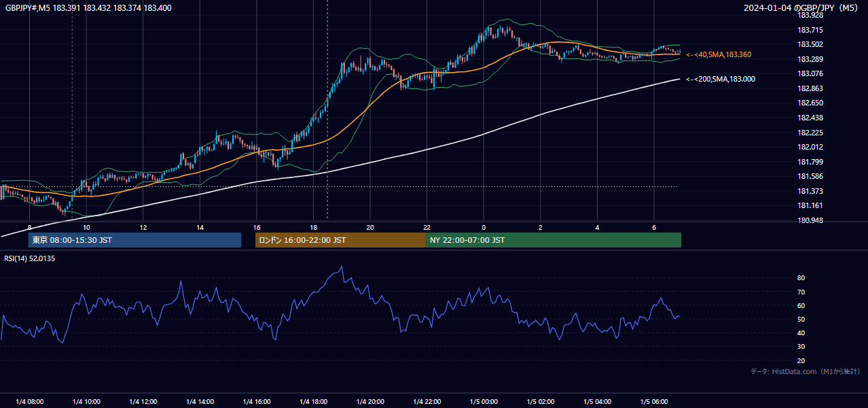Click RSI scale level 20
Screen dimensions: 868x408
click(x=801, y=360)
